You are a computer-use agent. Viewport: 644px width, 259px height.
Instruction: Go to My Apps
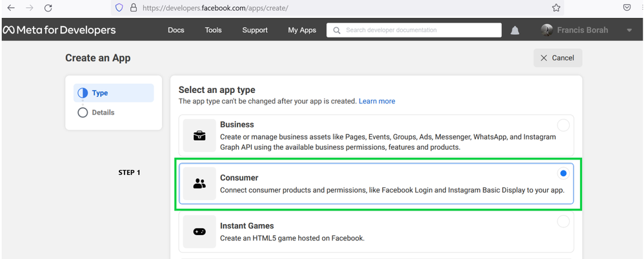point(302,30)
